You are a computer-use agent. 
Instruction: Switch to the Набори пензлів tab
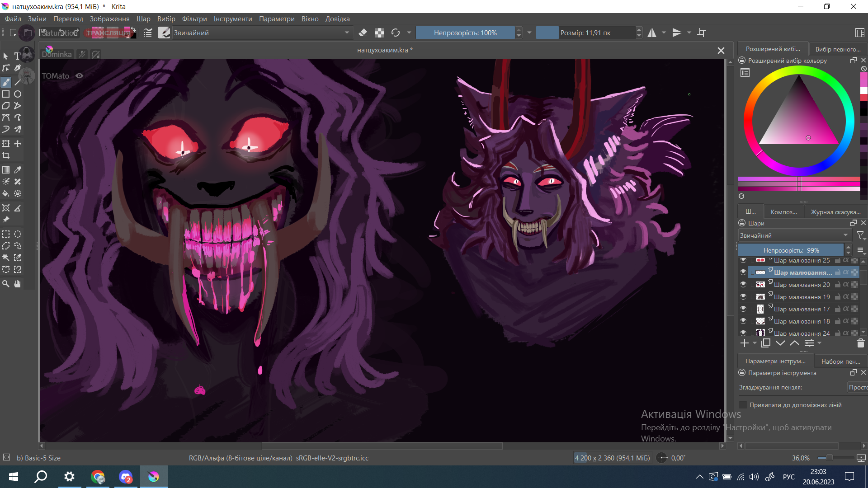[841, 361]
